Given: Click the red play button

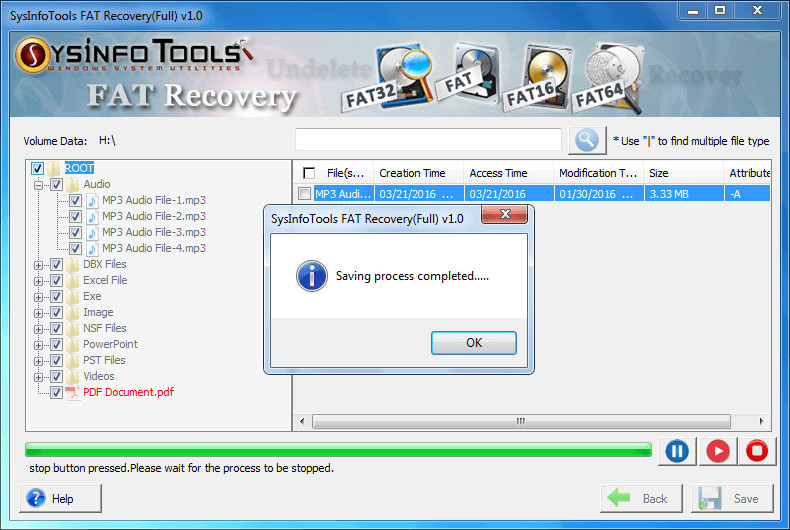Looking at the screenshot, I should pyautogui.click(x=717, y=451).
